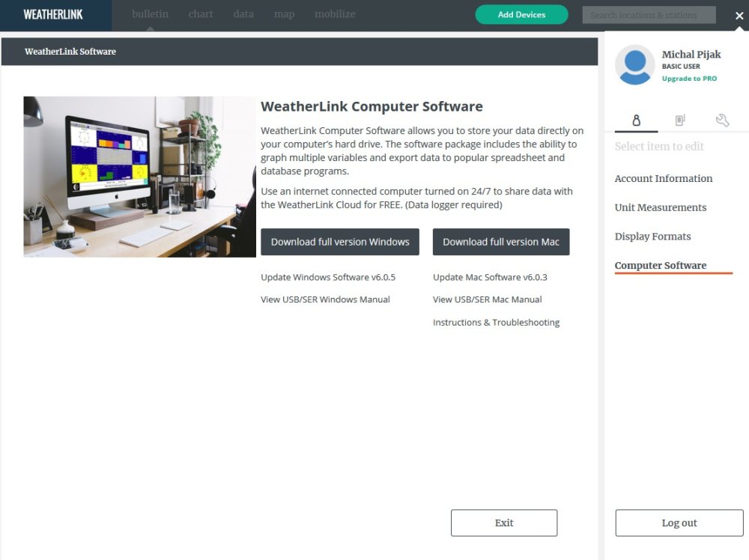This screenshot has width=749, height=560.
Task: View the USB/SER Mac Manual
Action: pyautogui.click(x=488, y=299)
